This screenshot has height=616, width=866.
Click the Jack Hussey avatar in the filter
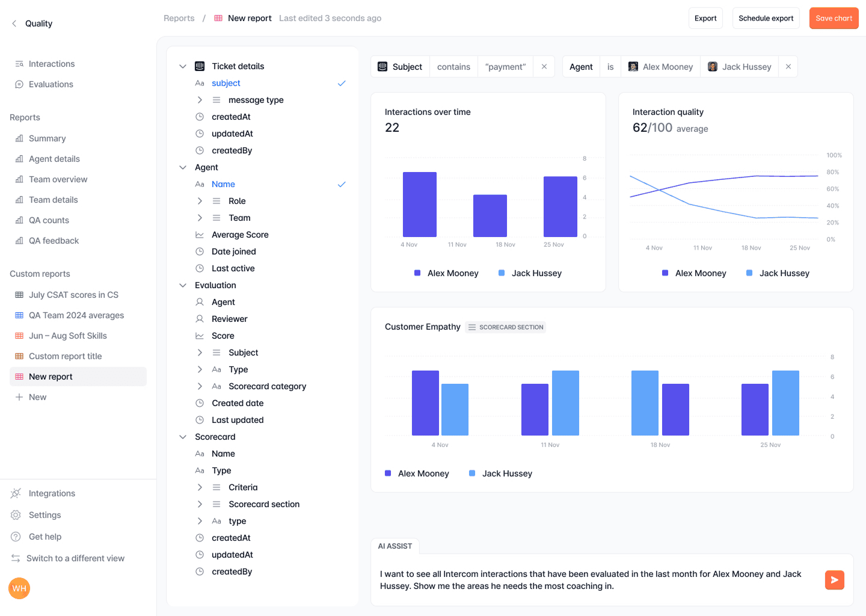click(713, 67)
